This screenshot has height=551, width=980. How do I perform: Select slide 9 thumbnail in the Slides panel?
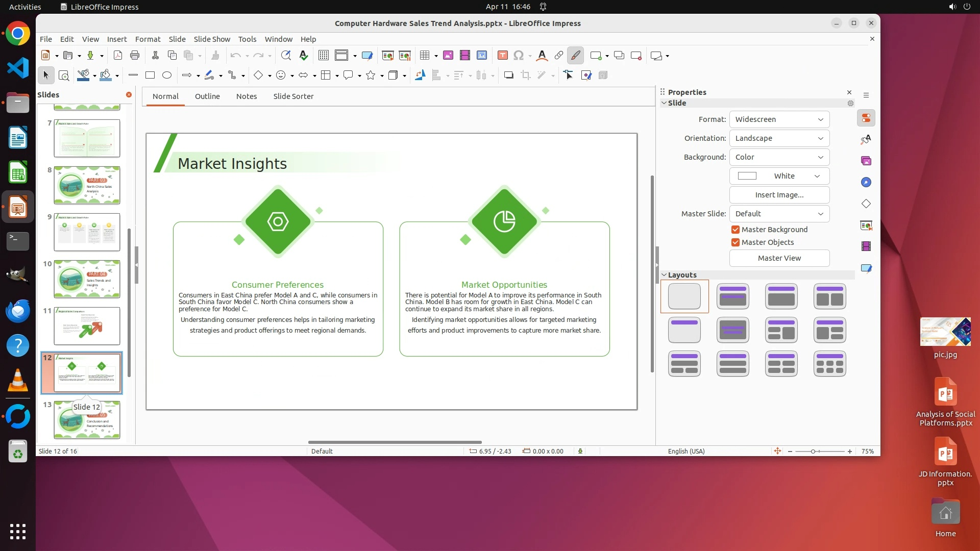pyautogui.click(x=87, y=232)
